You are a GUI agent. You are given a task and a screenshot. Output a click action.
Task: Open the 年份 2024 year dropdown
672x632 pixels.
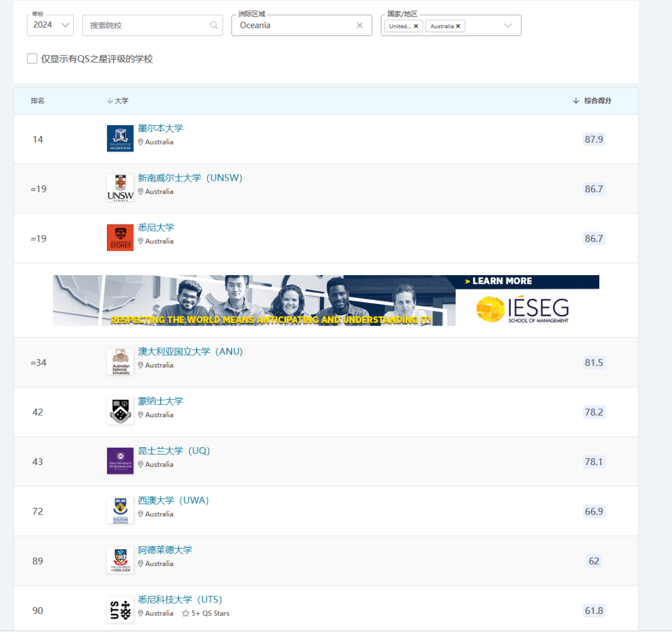coord(50,26)
